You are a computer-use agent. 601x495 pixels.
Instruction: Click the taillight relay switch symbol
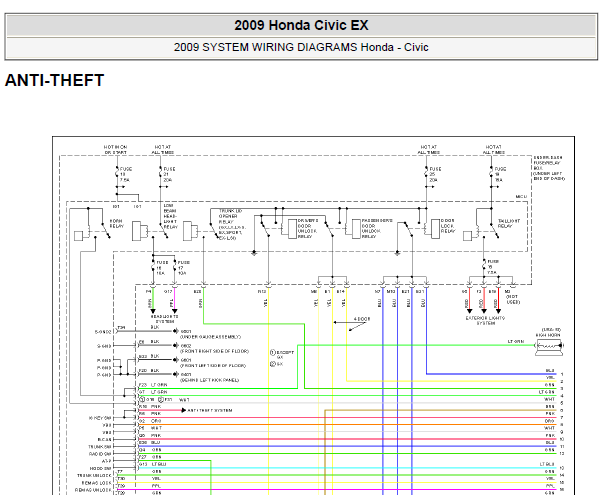[x=494, y=230]
